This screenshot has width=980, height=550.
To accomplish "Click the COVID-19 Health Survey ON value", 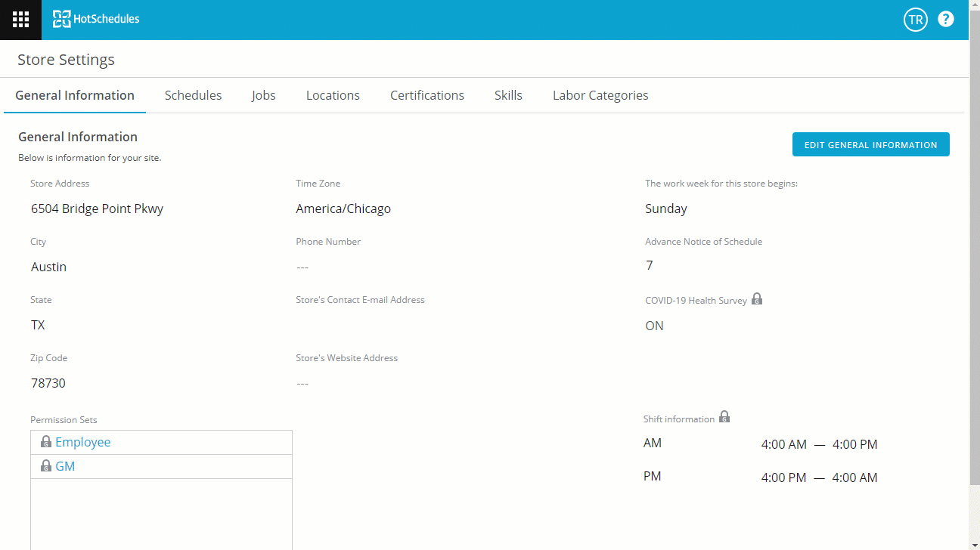I will pos(654,326).
